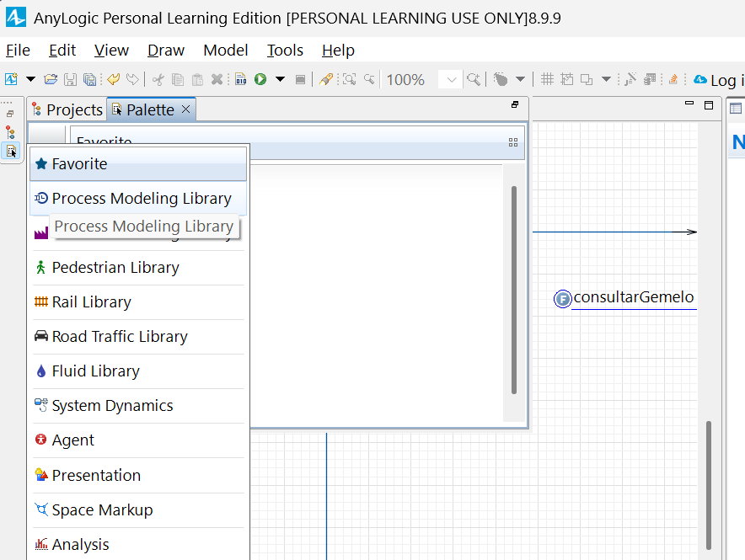
Task: Click the zoom magnifier icon next to 100%
Action: pos(474,79)
